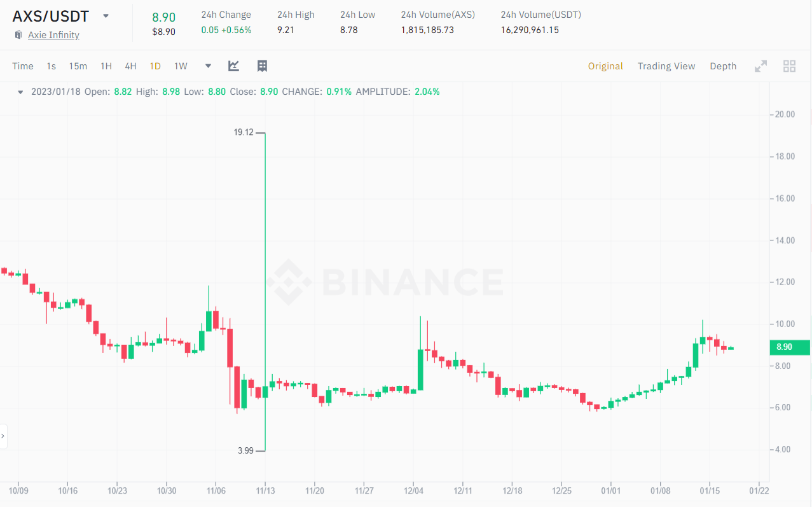Click the 12/04 date axis label
The height and width of the screenshot is (507, 812).
(x=413, y=490)
